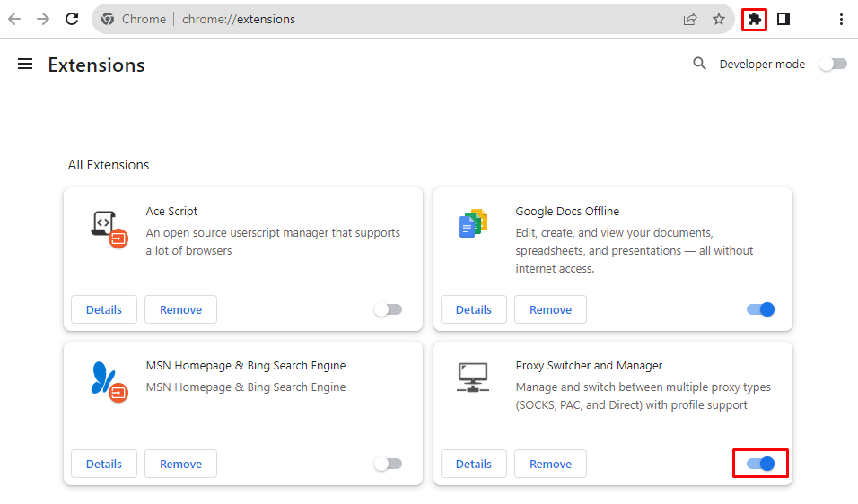This screenshot has height=504, width=858.
Task: Remove Google Docs Offline extension
Action: (550, 309)
